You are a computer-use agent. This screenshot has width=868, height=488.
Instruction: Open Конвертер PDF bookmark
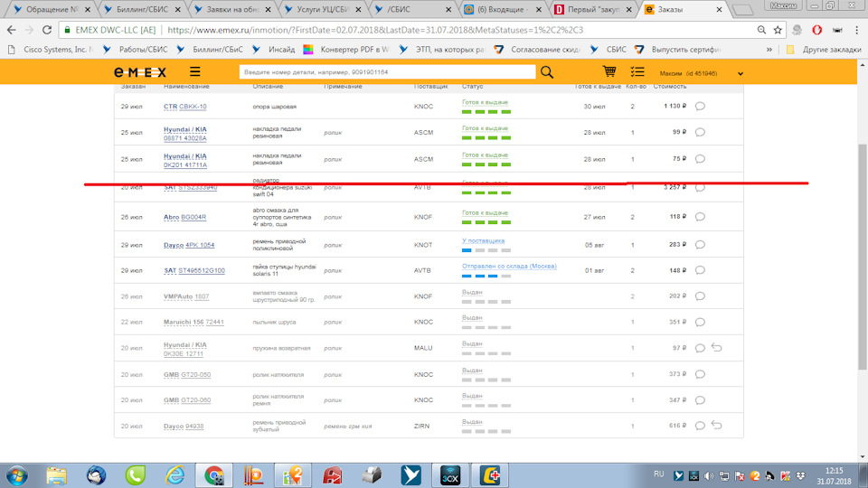point(346,49)
